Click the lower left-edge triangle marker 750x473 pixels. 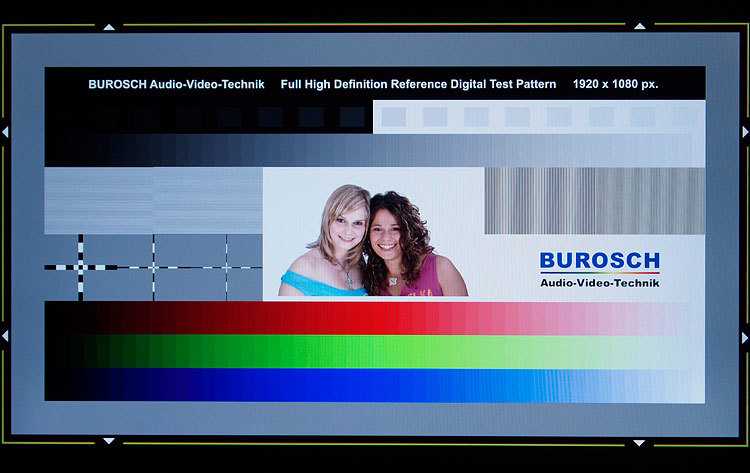(5, 335)
